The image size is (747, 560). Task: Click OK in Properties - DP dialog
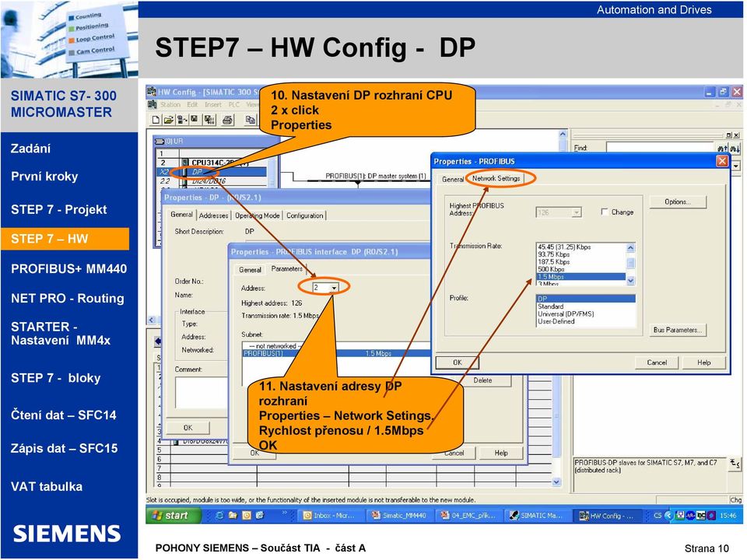tap(188, 428)
